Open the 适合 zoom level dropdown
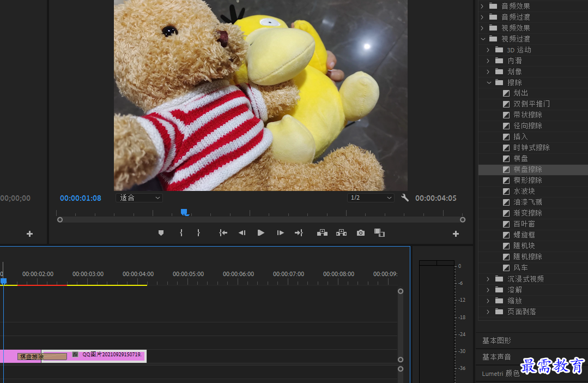588x383 pixels. point(139,198)
